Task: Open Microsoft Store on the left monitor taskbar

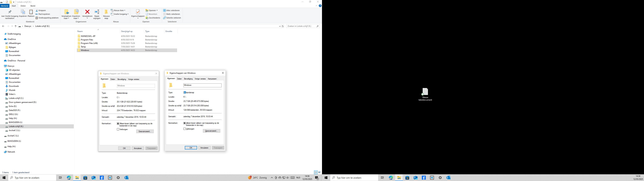Action: 85,178
